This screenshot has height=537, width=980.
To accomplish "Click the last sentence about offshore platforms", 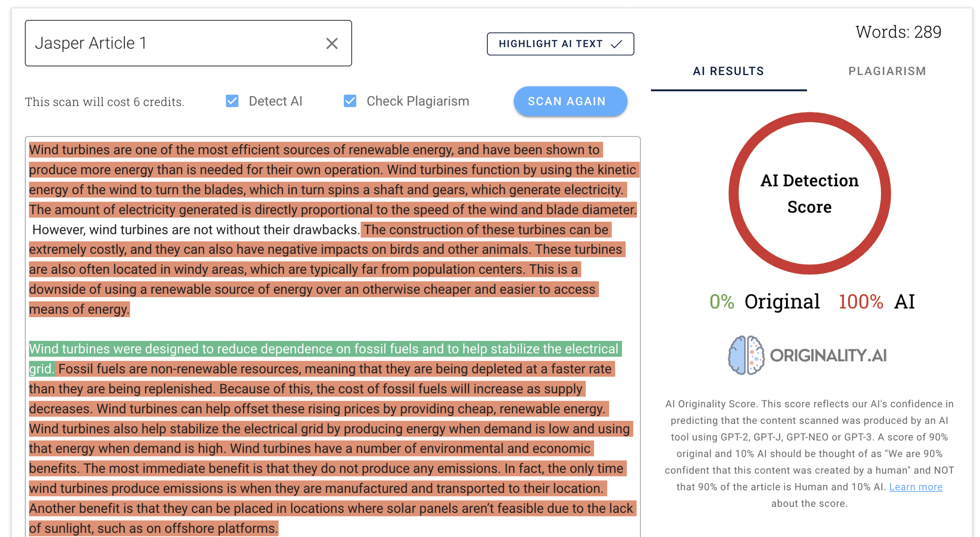I will click(x=153, y=528).
